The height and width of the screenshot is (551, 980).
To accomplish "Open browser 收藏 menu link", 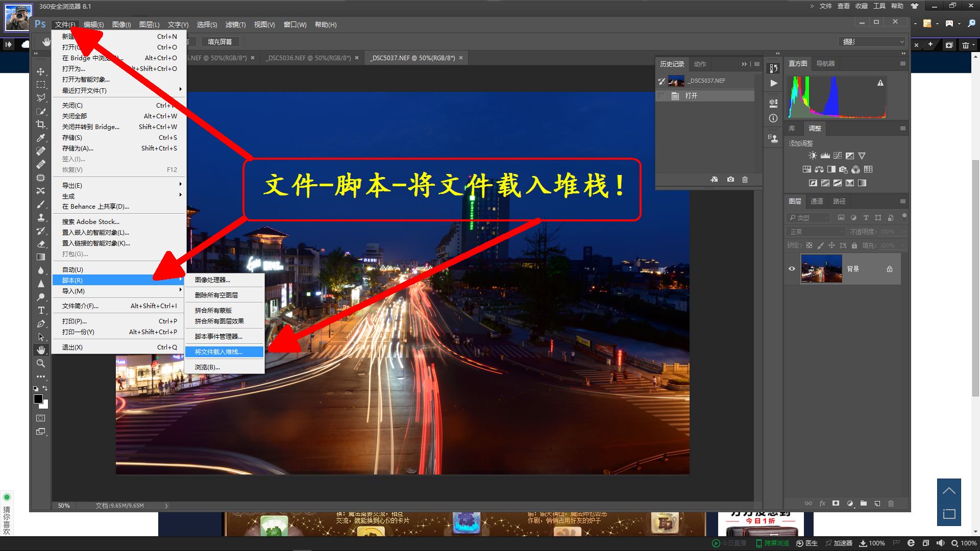I will coord(862,6).
